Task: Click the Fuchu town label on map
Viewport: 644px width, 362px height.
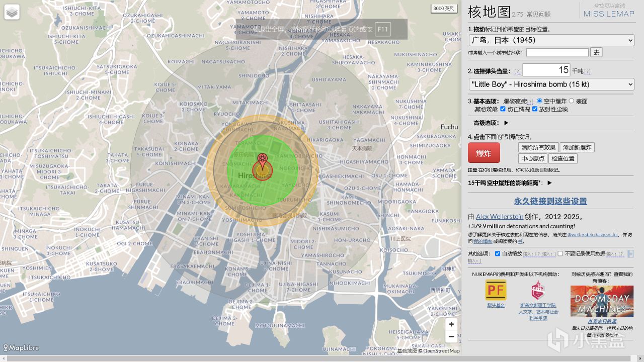Action: tap(449, 127)
